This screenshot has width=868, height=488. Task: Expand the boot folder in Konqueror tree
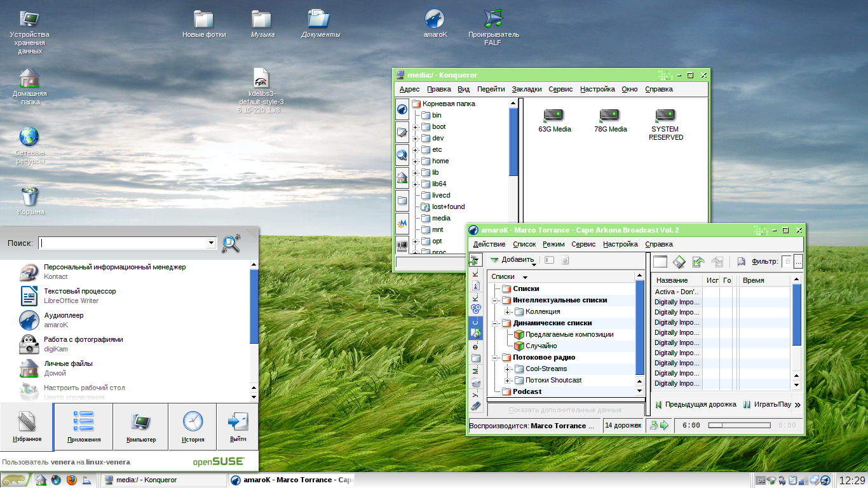(x=416, y=126)
